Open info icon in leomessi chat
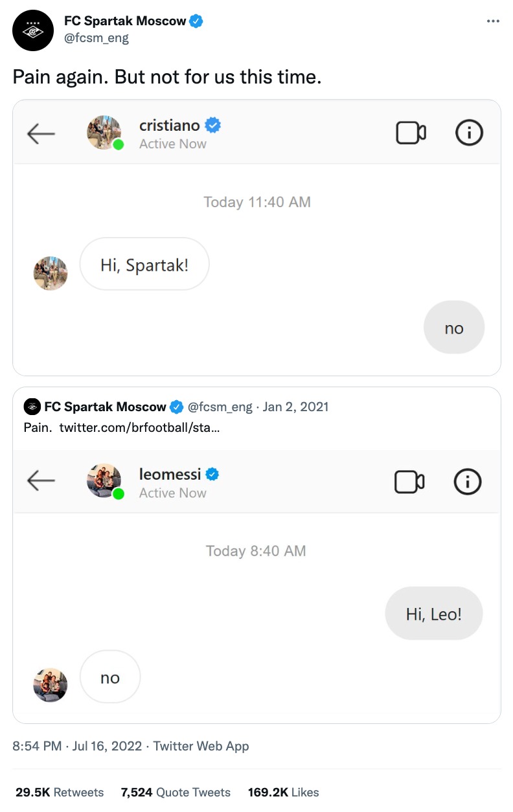The width and height of the screenshot is (513, 812). point(468,482)
